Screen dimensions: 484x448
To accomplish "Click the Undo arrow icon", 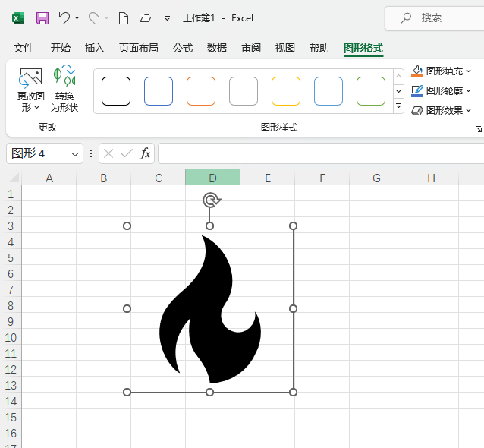I will tap(64, 17).
